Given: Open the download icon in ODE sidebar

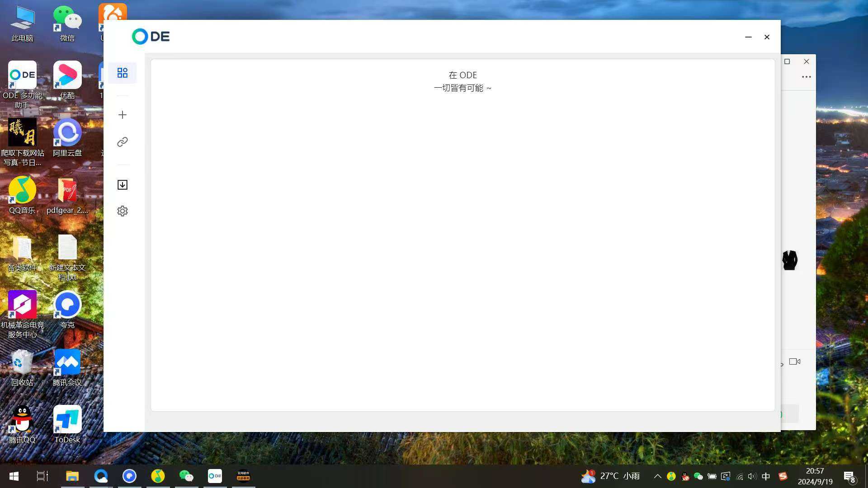Looking at the screenshot, I should [x=122, y=185].
